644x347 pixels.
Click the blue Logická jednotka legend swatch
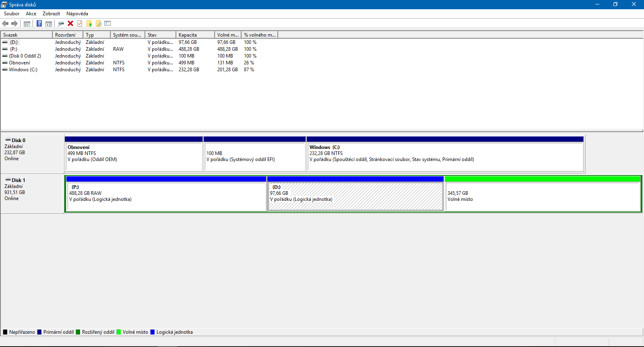(x=153, y=332)
